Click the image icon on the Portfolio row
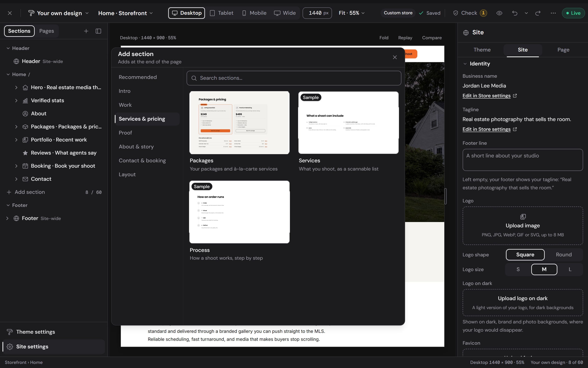The height and width of the screenshot is (368, 588). click(x=25, y=140)
